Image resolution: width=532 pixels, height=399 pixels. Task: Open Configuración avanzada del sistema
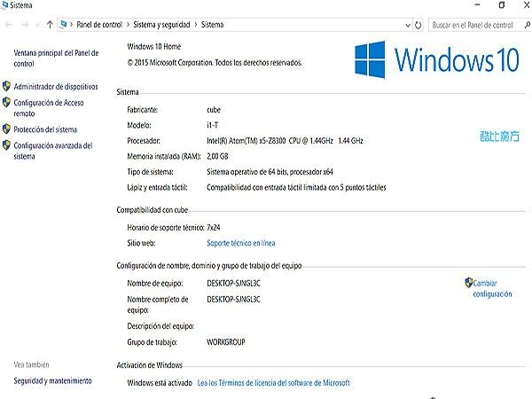tap(53, 151)
